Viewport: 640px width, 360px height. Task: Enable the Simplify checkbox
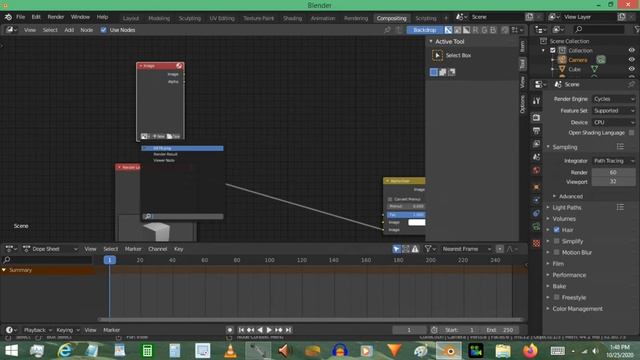(x=556, y=241)
